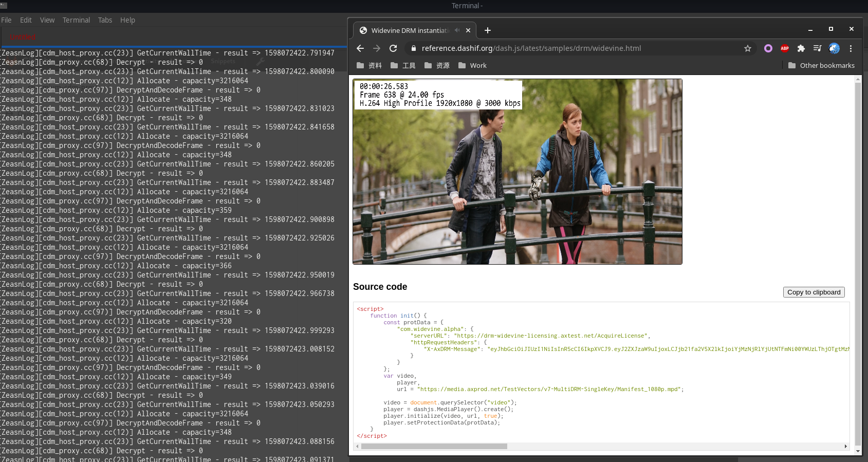868x462 pixels.
Task: Bookmark this page with the star icon
Action: pyautogui.click(x=748, y=48)
